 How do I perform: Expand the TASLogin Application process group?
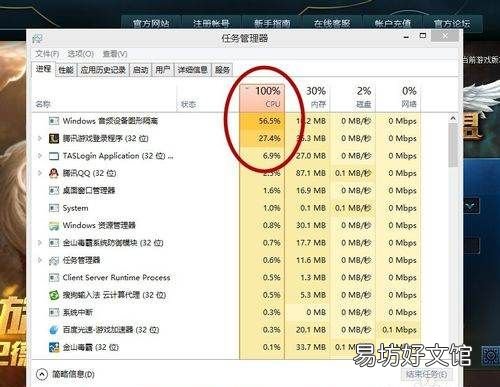40,156
